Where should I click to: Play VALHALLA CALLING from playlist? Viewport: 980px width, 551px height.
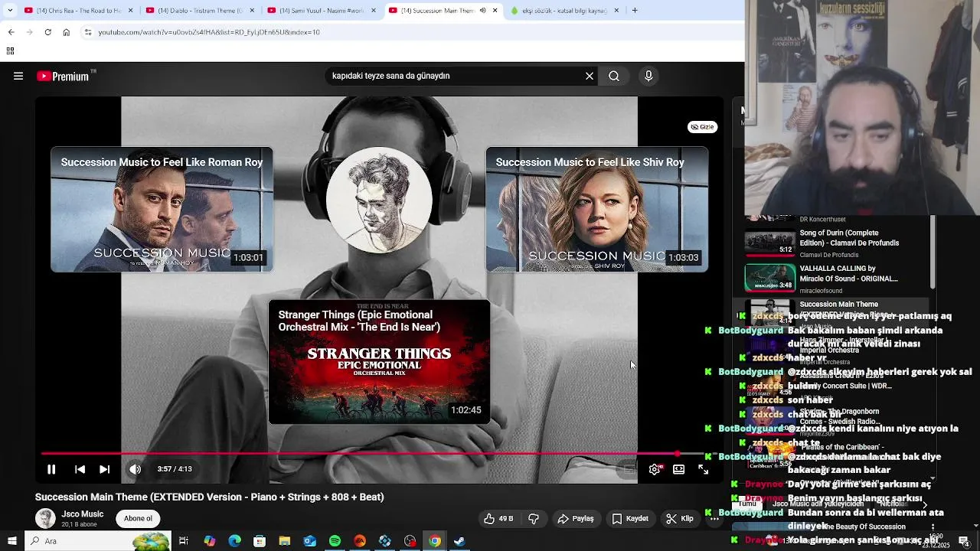click(837, 279)
